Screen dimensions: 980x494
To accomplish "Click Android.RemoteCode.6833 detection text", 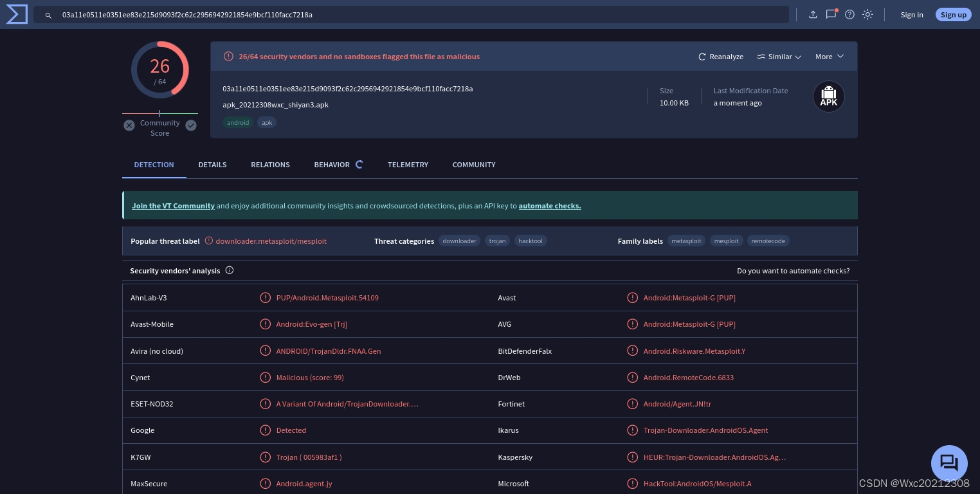I will [x=688, y=378].
